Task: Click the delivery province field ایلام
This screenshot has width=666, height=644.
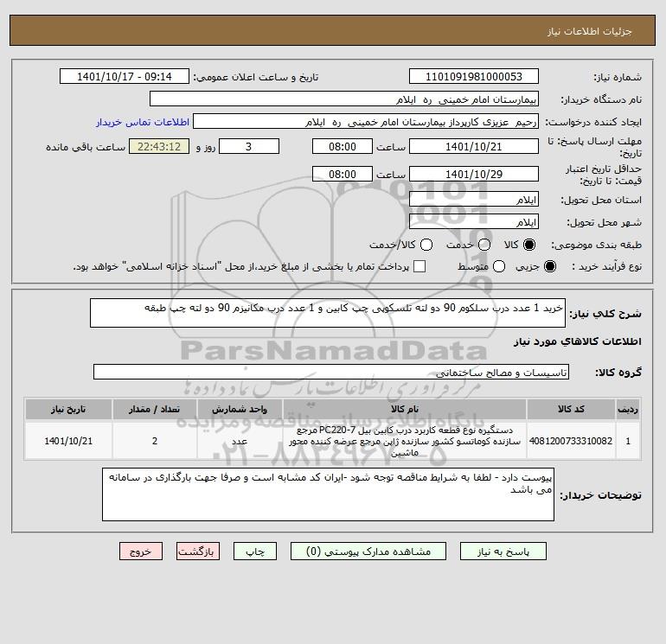Action: pyautogui.click(x=474, y=199)
